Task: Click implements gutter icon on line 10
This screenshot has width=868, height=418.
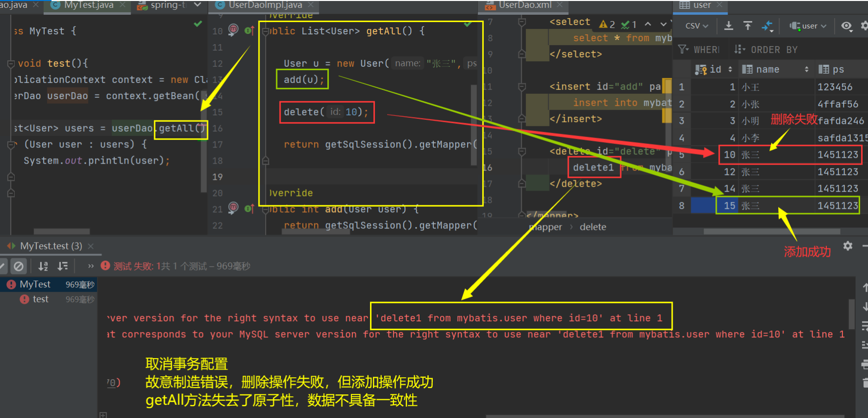Action: tap(234, 30)
